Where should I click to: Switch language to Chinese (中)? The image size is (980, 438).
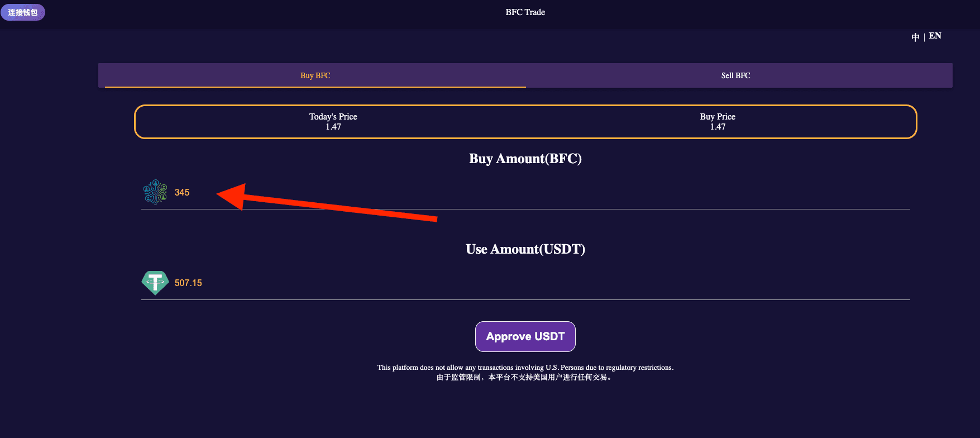pyautogui.click(x=915, y=37)
